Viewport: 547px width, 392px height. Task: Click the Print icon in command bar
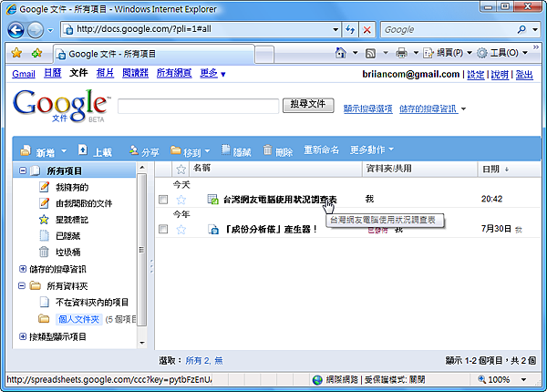pyautogui.click(x=401, y=53)
